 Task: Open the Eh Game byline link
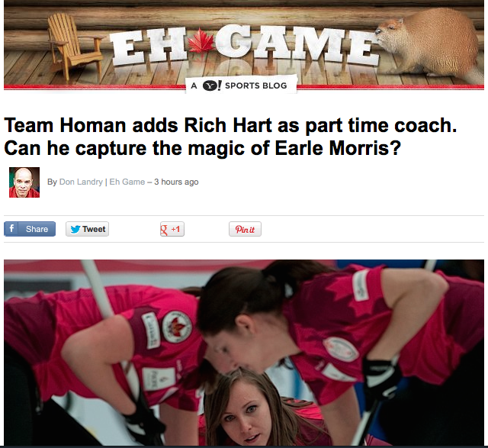[127, 182]
